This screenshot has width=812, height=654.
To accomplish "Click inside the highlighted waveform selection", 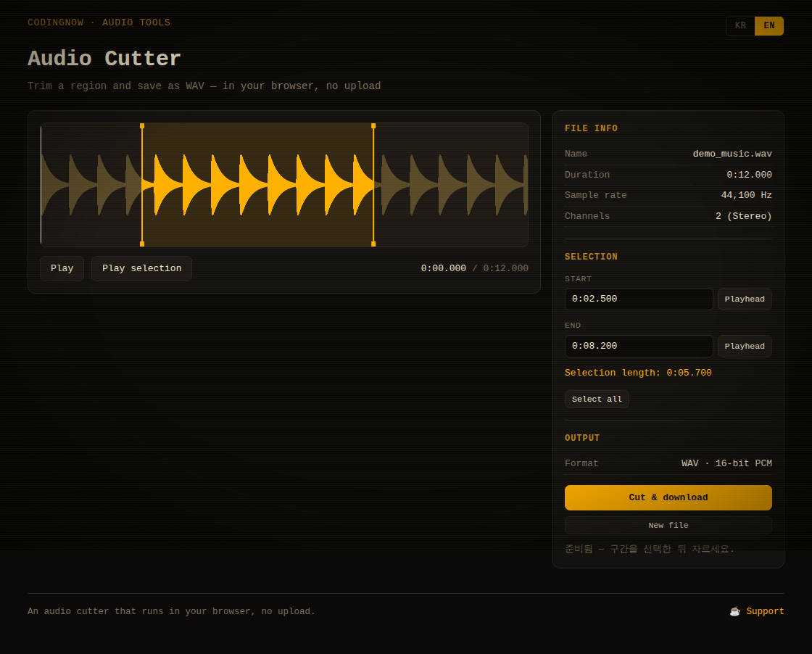I will coord(258,185).
